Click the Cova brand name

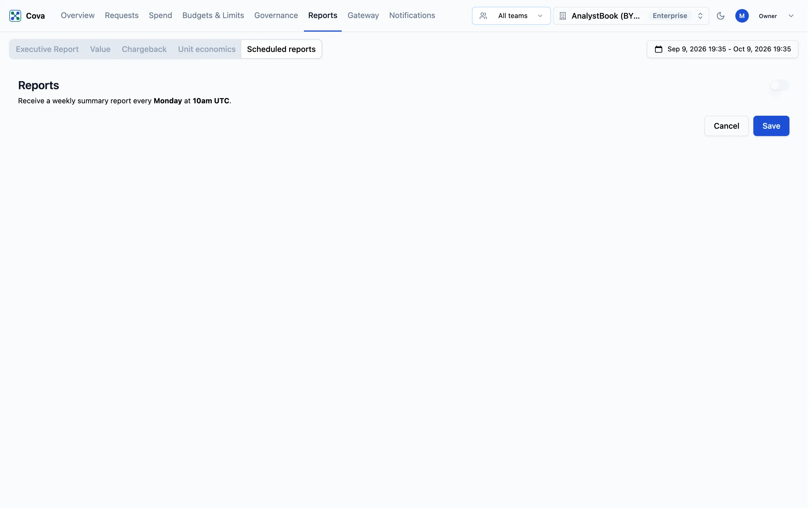pos(35,16)
